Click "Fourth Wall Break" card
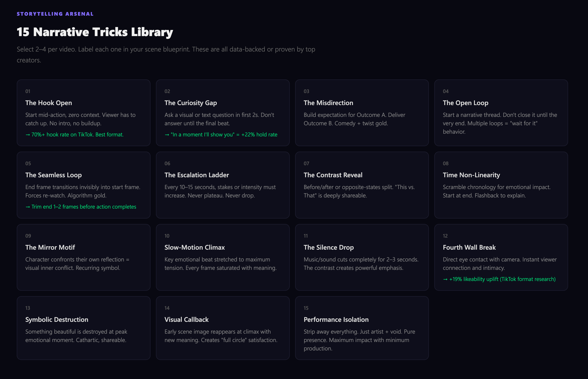 point(501,257)
